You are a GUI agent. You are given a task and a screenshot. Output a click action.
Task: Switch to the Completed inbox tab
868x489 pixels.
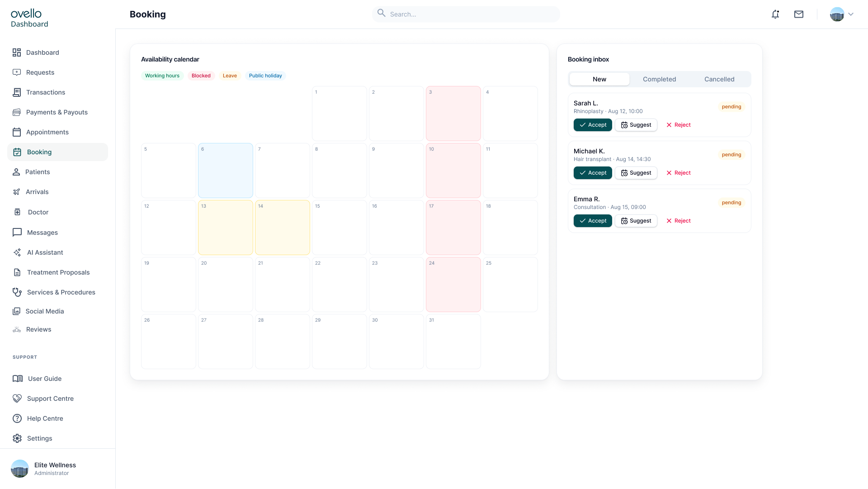659,79
